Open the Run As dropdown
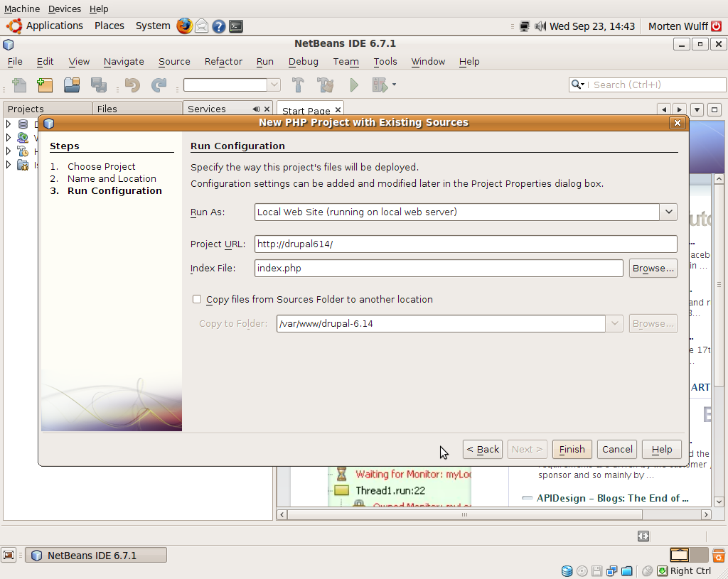 click(x=668, y=212)
